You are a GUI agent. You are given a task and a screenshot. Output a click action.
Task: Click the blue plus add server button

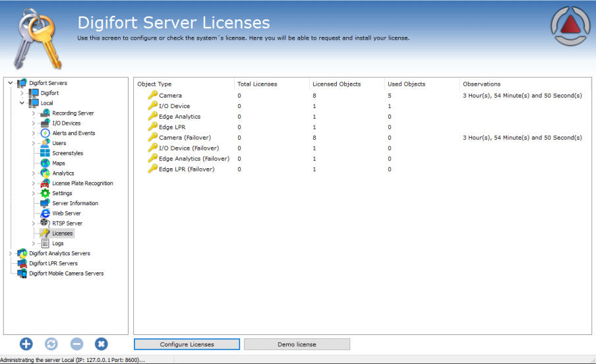26,344
